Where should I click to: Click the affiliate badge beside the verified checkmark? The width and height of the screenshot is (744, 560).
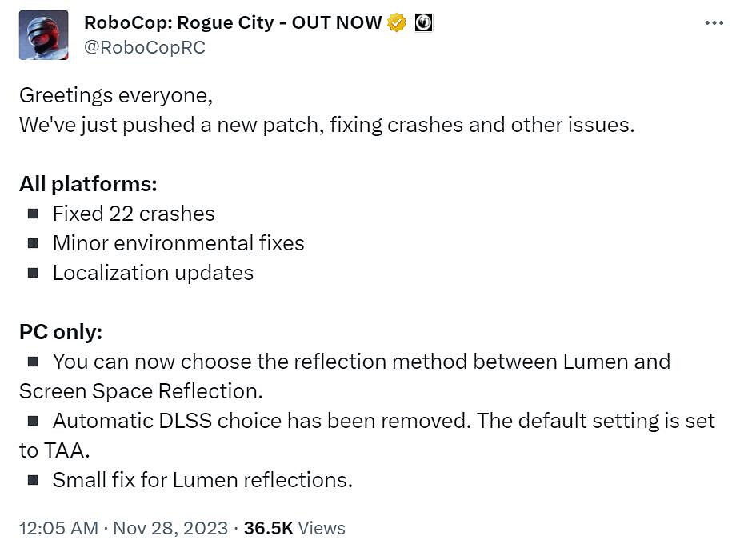pyautogui.click(x=423, y=23)
